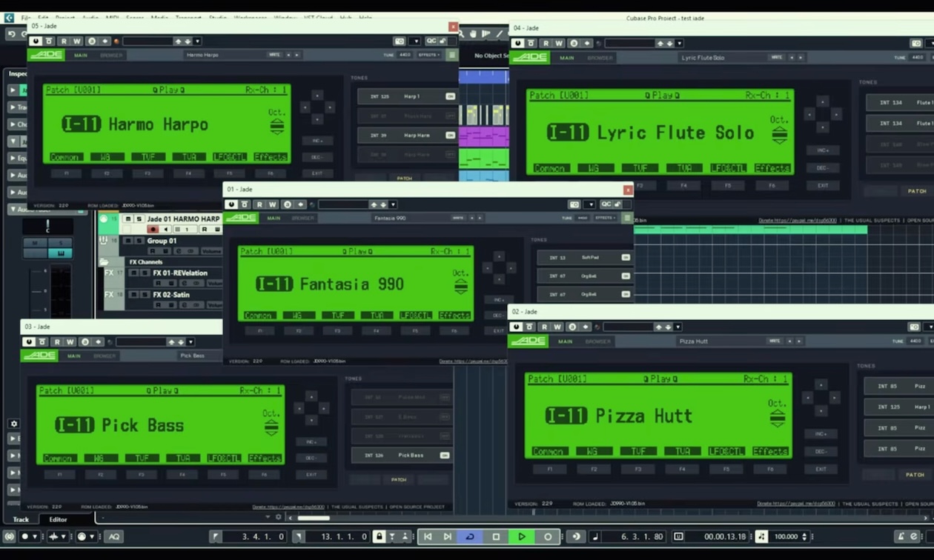
Task: Switch to BROWSER tab in 01 - Jade
Action: 302,219
